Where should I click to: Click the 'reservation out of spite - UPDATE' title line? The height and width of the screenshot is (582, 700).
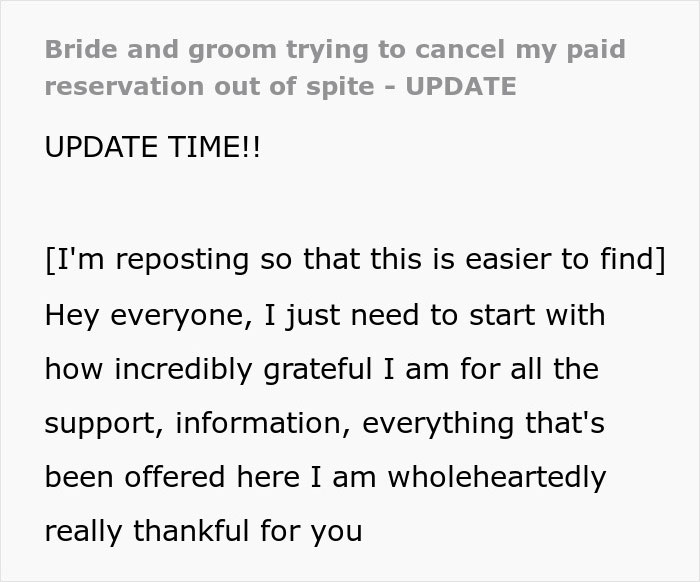pos(280,87)
